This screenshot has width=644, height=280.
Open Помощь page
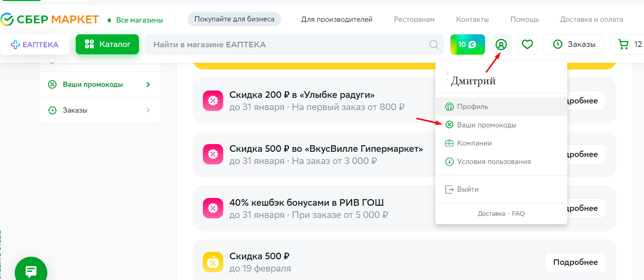(x=524, y=19)
